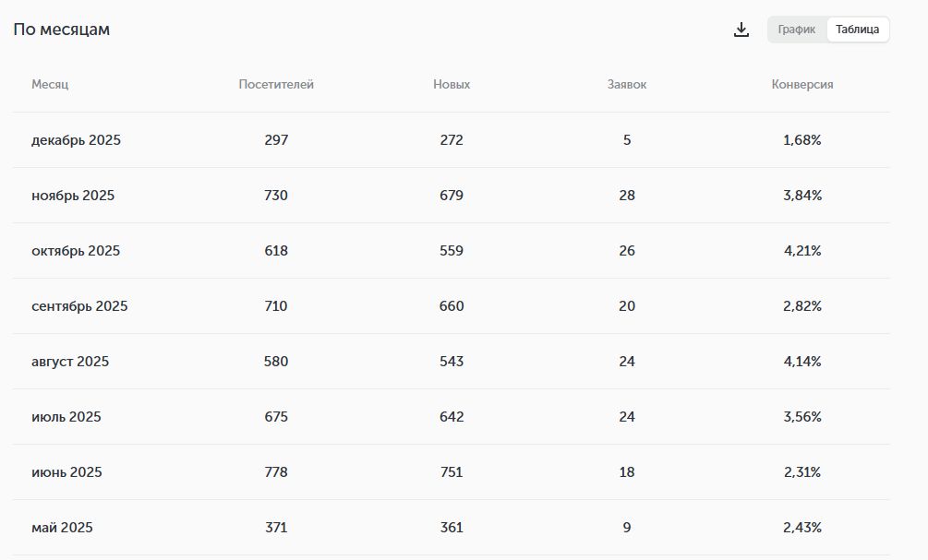
Task: Click the Конверсия column header
Action: (x=802, y=84)
